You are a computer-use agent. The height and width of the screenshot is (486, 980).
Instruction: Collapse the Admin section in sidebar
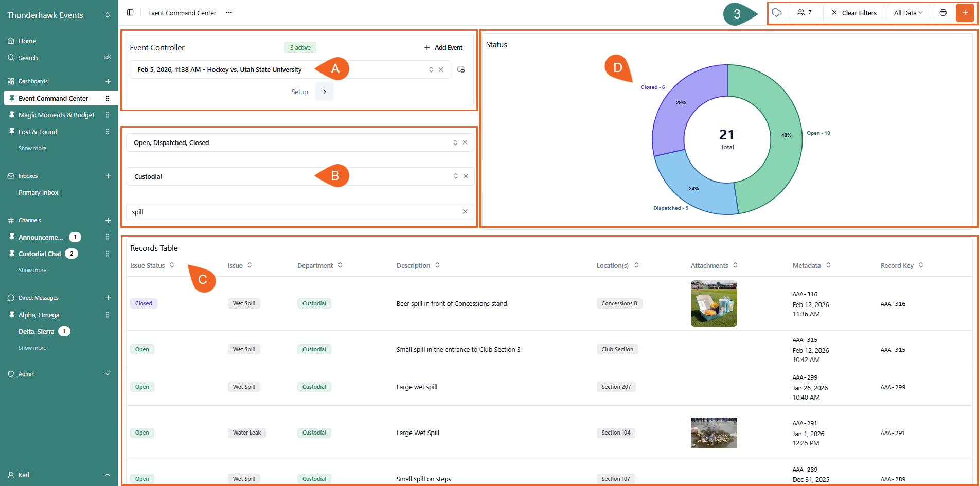108,374
